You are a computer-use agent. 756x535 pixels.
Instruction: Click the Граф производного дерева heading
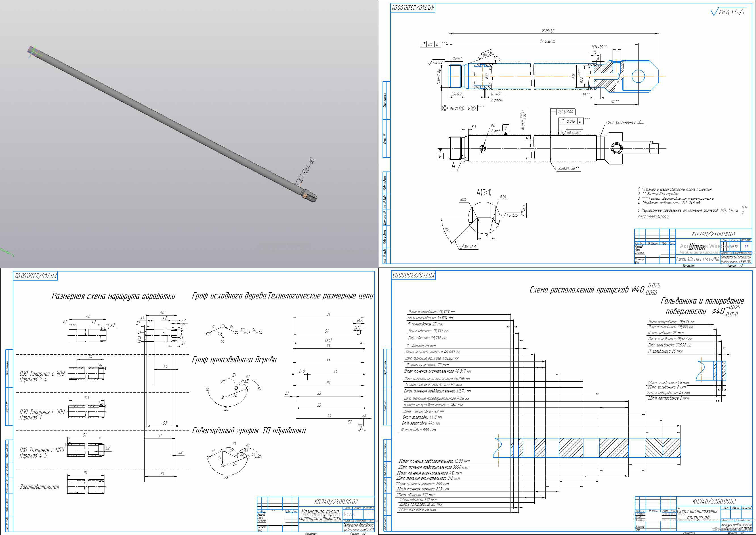(x=234, y=360)
